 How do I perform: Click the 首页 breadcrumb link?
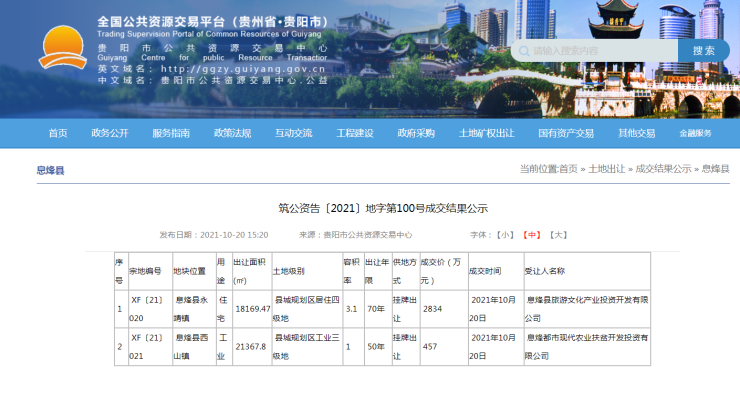(x=568, y=169)
